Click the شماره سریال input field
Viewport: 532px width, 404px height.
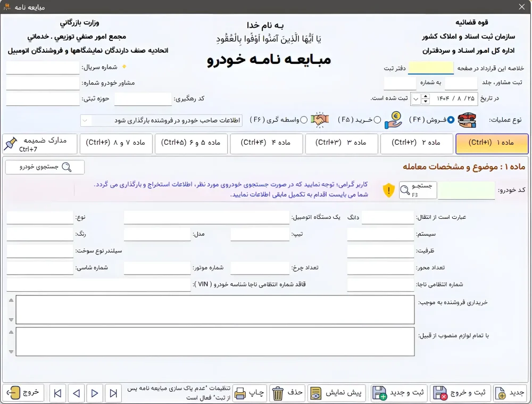(43, 68)
